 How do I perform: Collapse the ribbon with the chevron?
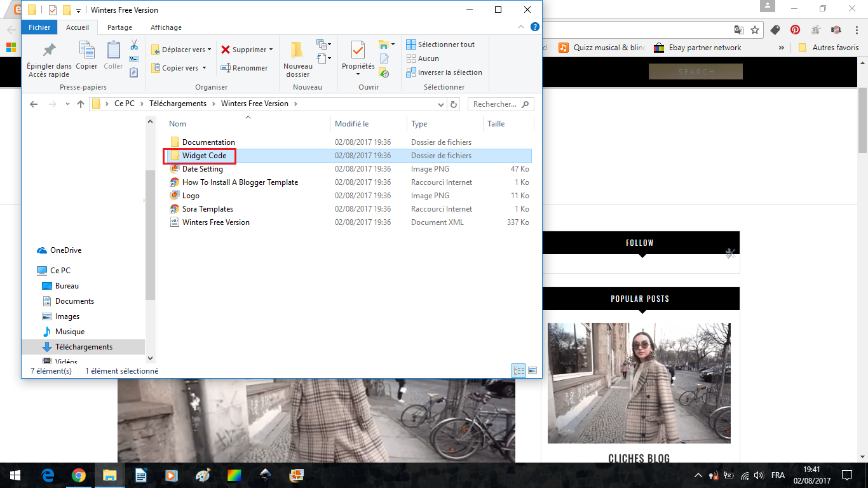pos(522,27)
